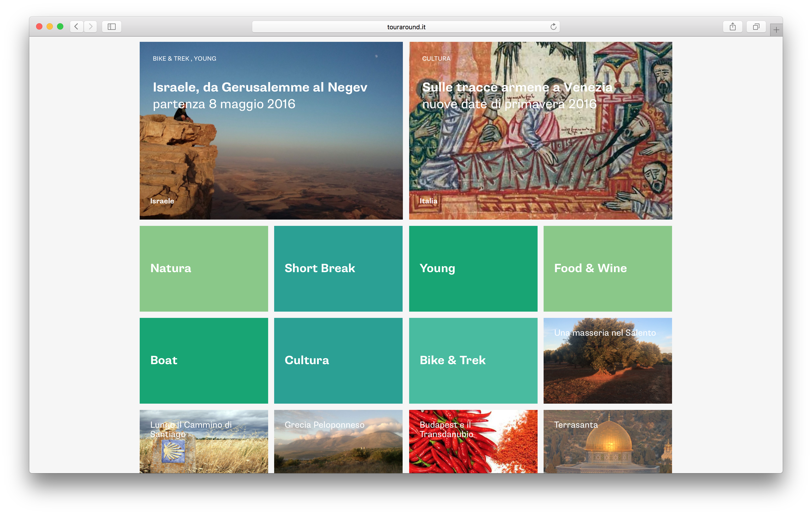The height and width of the screenshot is (515, 812).
Task: Reload the page with the refresh icon
Action: (x=553, y=27)
